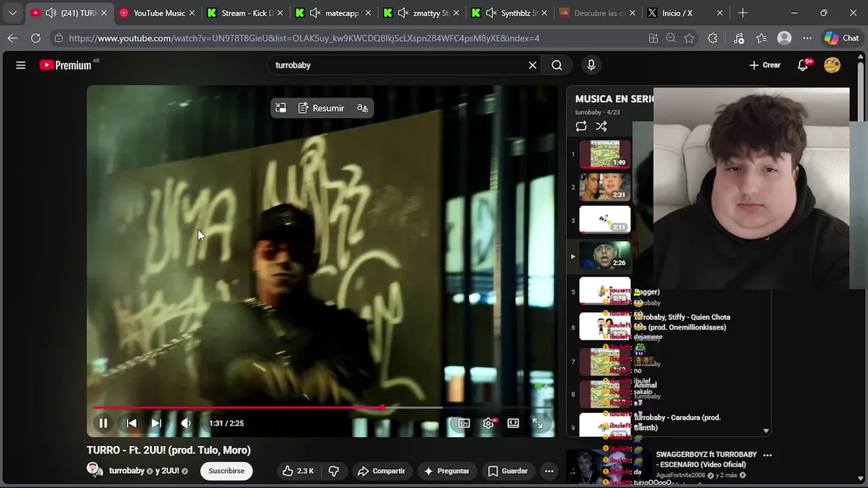Switch to theater mode view
Image resolution: width=868 pixels, height=488 pixels.
point(513,423)
